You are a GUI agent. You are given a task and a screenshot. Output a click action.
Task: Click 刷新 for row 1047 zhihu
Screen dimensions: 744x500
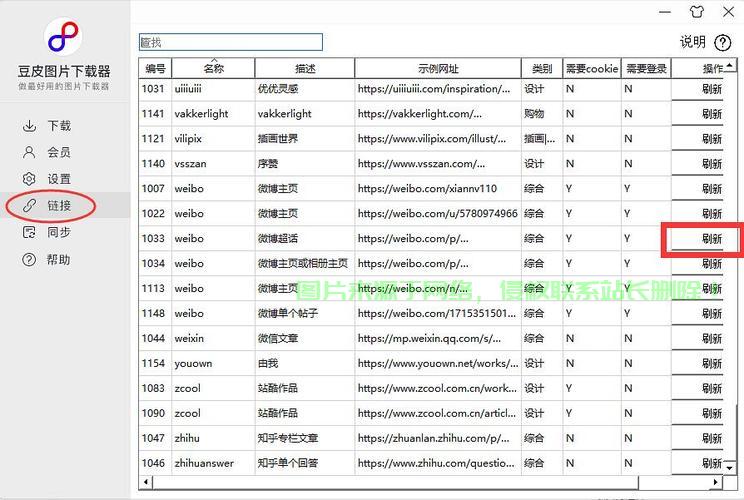[712, 438]
